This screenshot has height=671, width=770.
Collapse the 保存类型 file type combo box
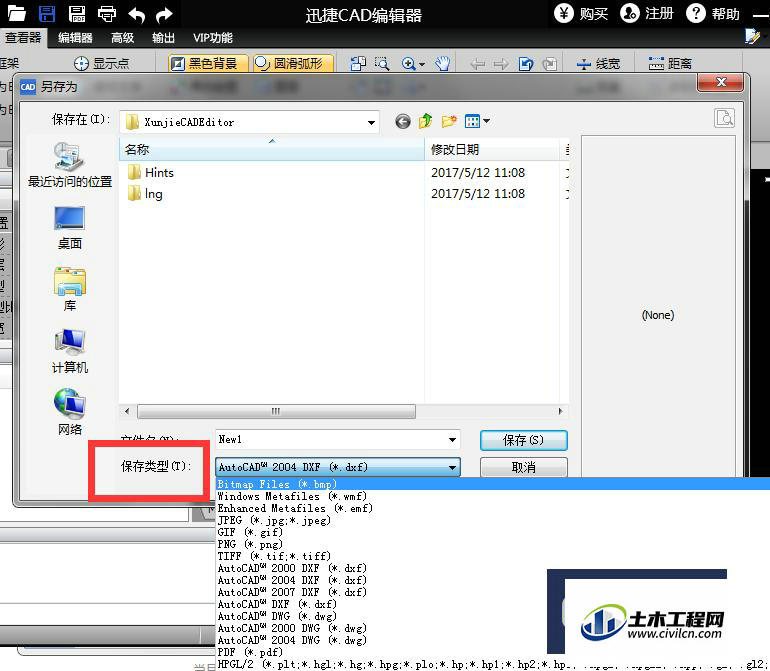tap(338, 467)
